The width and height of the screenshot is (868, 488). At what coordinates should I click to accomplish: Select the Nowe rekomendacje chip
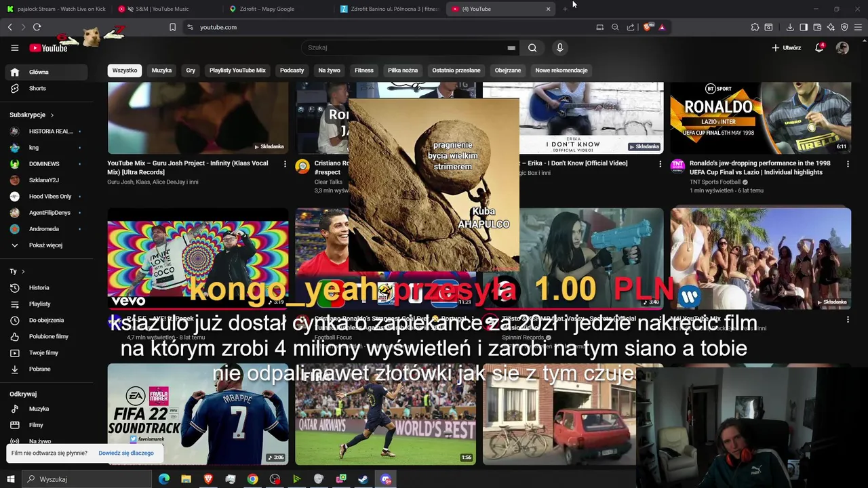point(561,70)
